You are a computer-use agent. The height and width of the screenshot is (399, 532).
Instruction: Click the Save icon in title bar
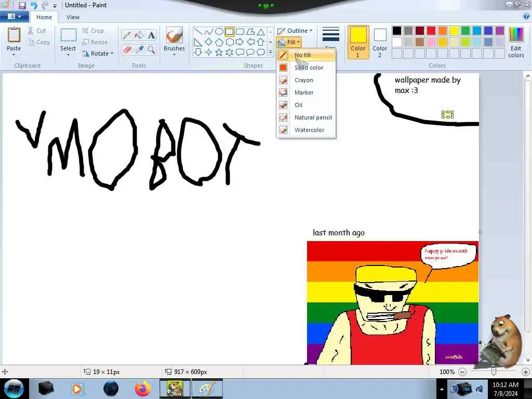[x=22, y=5]
